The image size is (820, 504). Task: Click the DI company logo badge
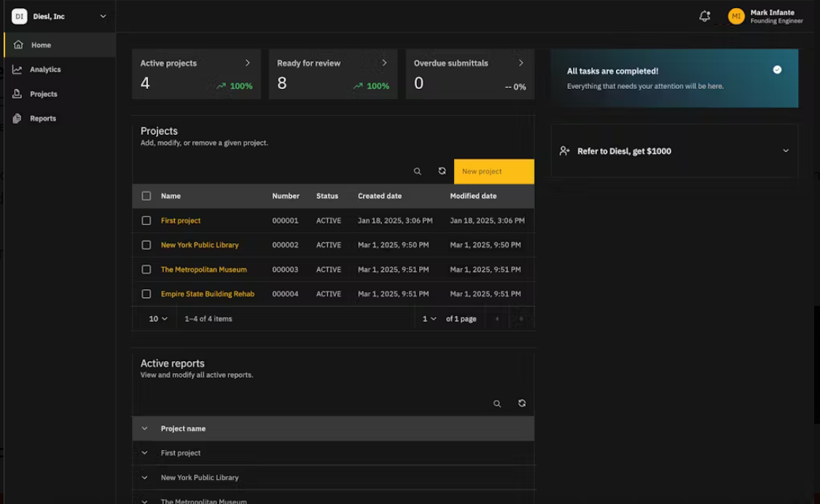tap(20, 16)
